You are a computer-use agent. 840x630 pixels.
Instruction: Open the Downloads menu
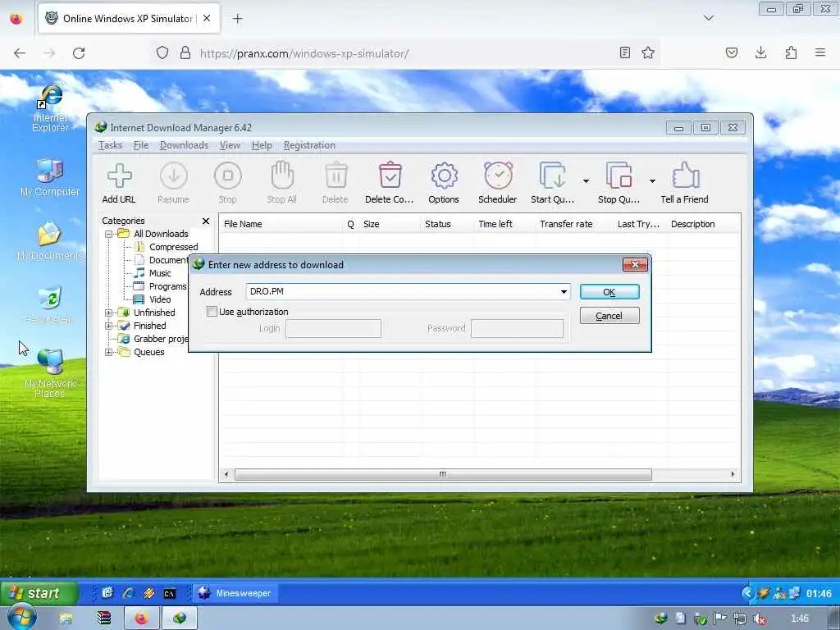point(184,145)
